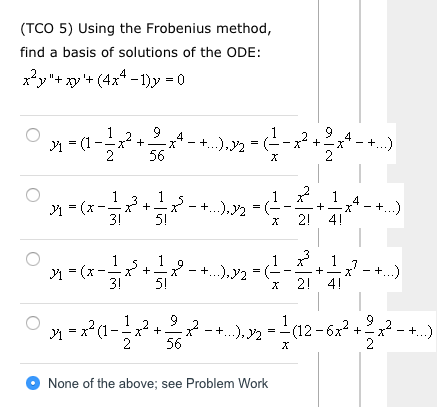Choose the radio option with x − x³/3! series
The image size is (437, 407).
pyautogui.click(x=33, y=195)
